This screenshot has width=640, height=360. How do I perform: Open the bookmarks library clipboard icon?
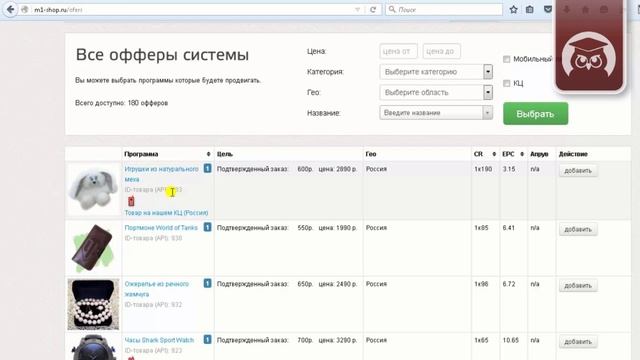pos(530,9)
